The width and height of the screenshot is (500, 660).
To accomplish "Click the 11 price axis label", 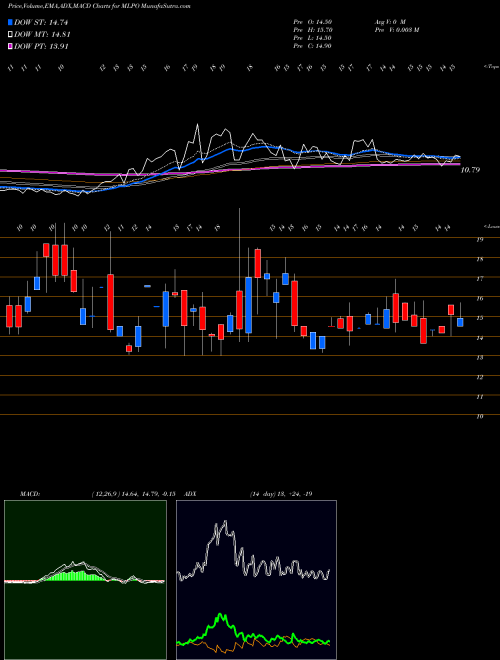I will 479,397.
